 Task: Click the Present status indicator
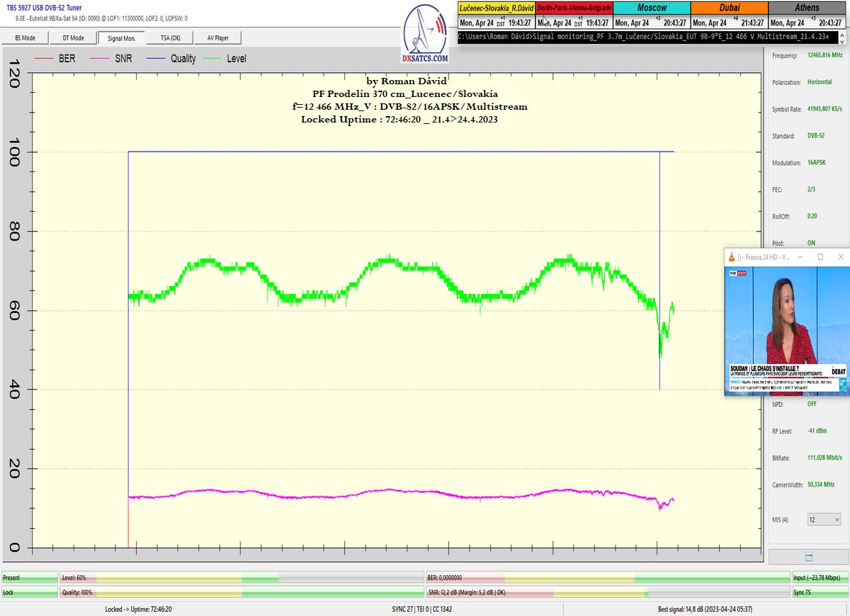29,578
